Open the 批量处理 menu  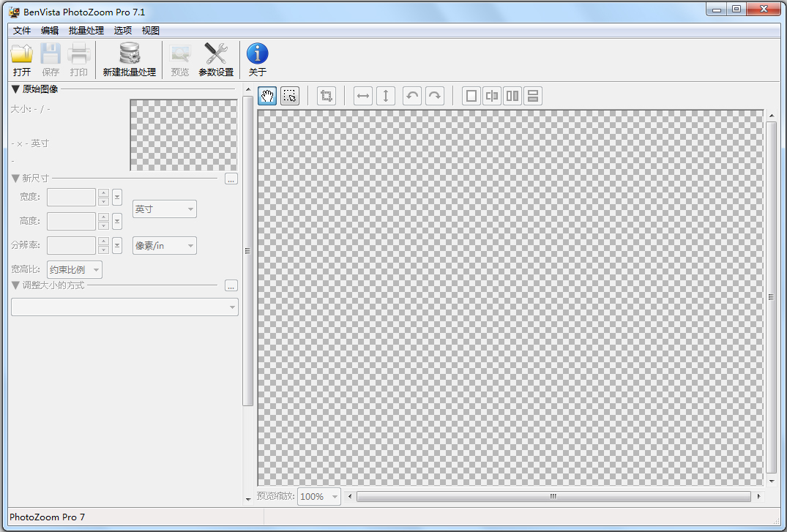(86, 31)
